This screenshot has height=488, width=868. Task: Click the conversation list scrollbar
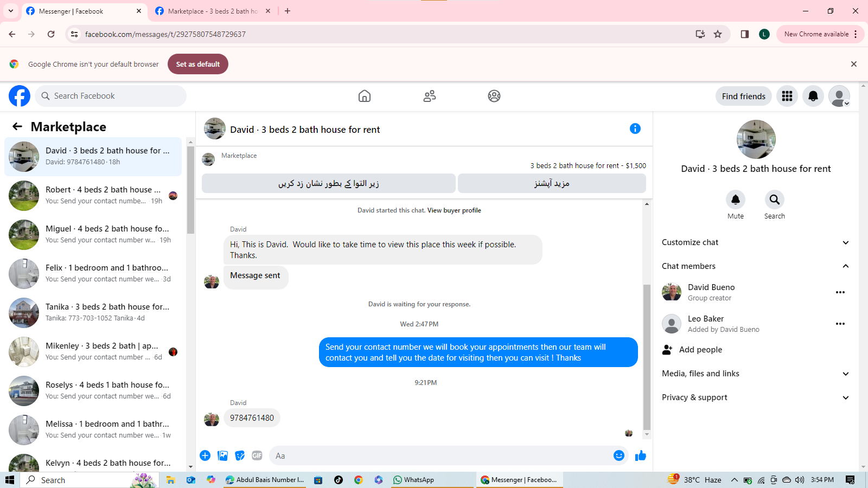pyautogui.click(x=190, y=190)
